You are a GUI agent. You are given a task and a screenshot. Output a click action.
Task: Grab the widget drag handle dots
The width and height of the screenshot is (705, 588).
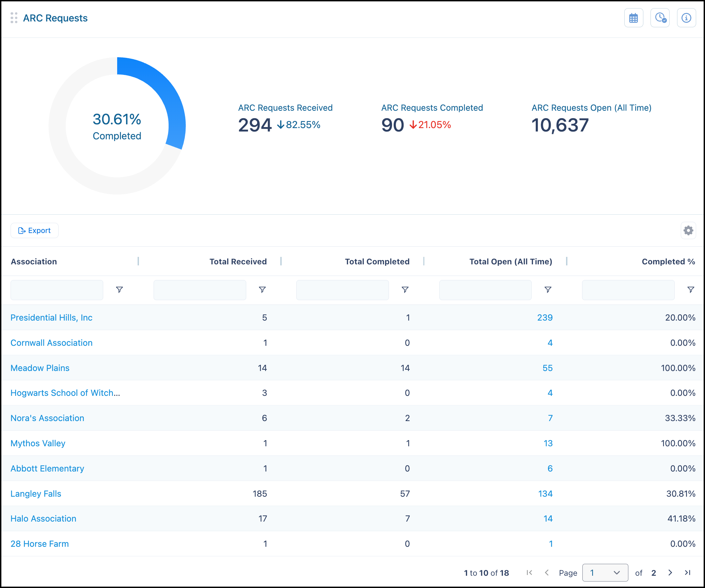click(14, 18)
